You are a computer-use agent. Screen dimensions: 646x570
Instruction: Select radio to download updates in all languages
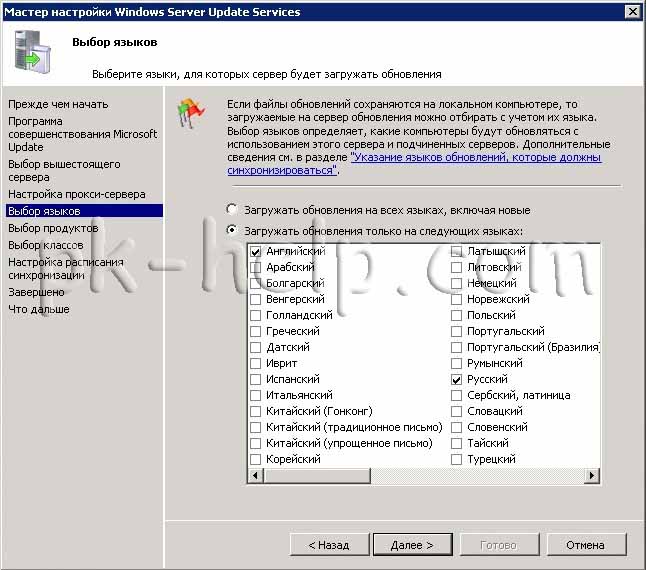232,209
